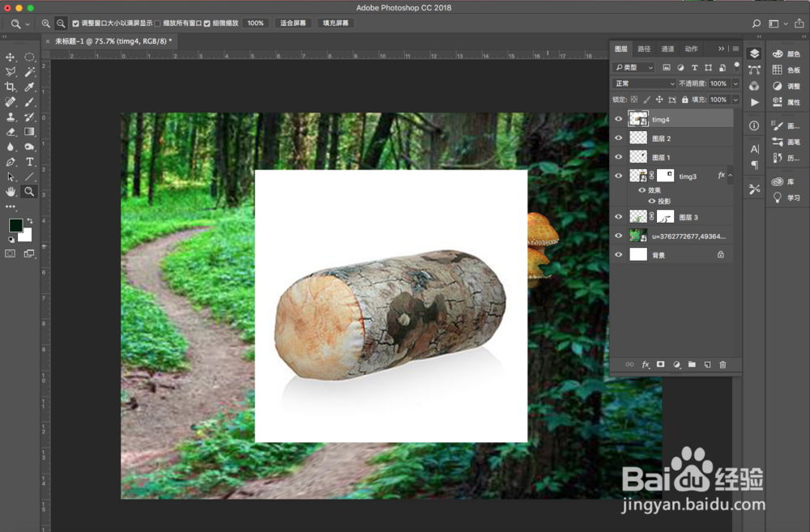Toggle 调整窗口大小以满屏显示 checkbox

pos(76,23)
